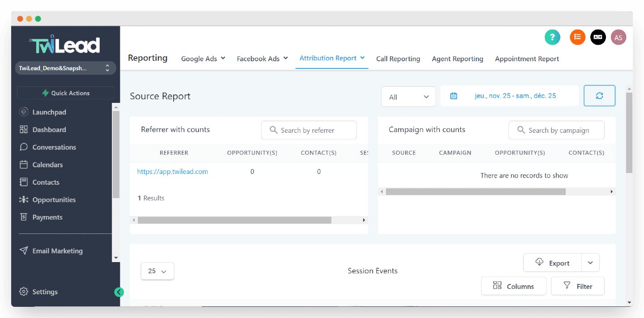Screen dimensions: 644x318
Task: Click the REFERRER column header
Action: [174, 153]
